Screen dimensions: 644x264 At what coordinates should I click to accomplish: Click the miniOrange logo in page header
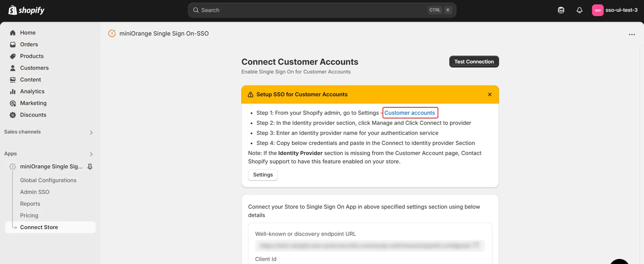[112, 33]
